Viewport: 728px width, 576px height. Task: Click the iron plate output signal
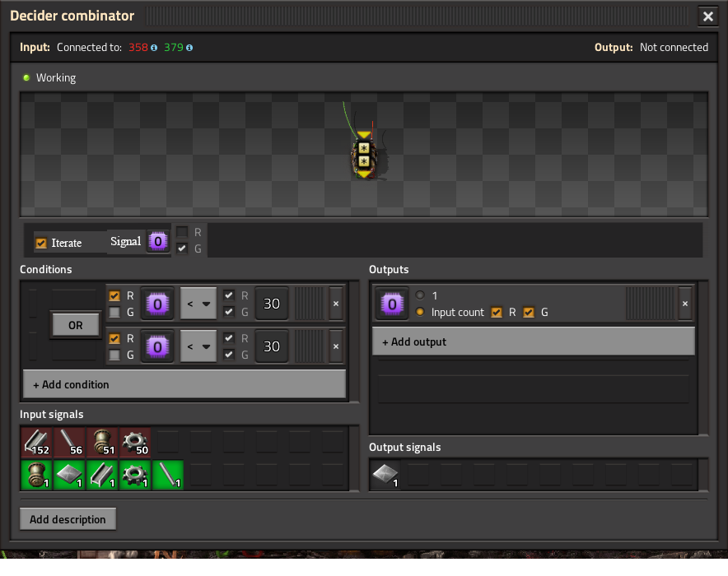pos(385,475)
